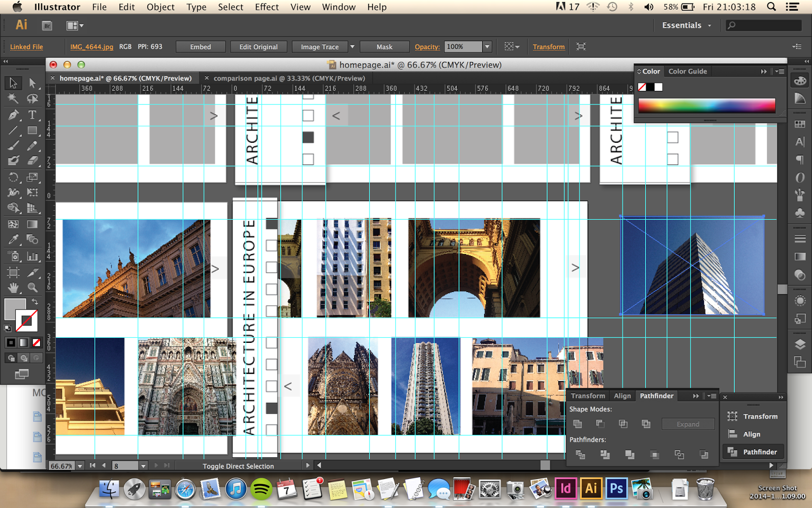The width and height of the screenshot is (812, 508).
Task: Click the Unite shape mode icon
Action: click(578, 424)
